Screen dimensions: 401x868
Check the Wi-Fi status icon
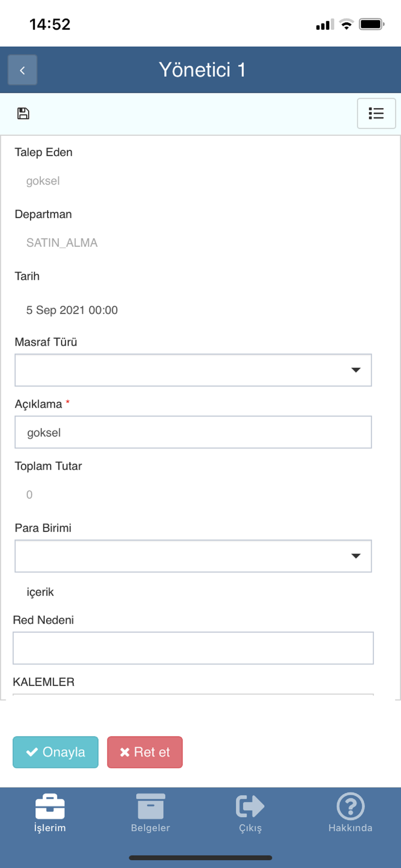346,24
